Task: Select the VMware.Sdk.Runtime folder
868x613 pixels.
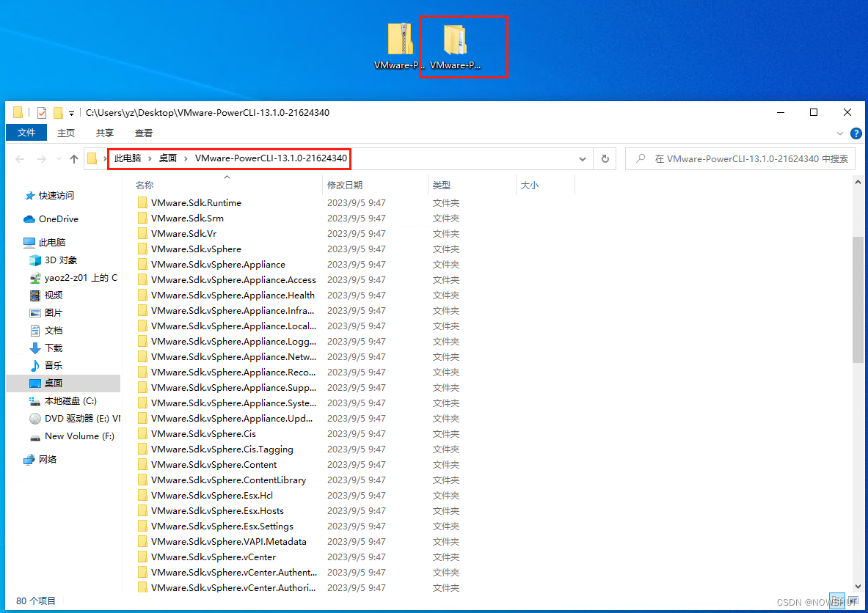Action: tap(196, 203)
